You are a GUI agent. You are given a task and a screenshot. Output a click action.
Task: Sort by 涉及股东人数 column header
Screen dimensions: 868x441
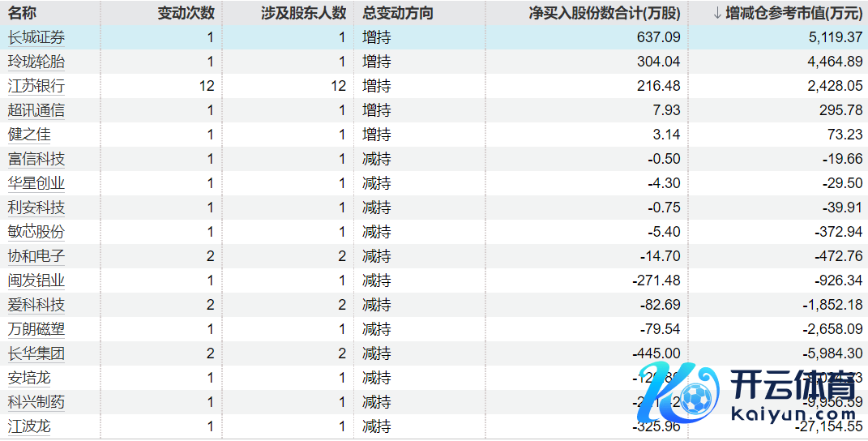coord(306,13)
